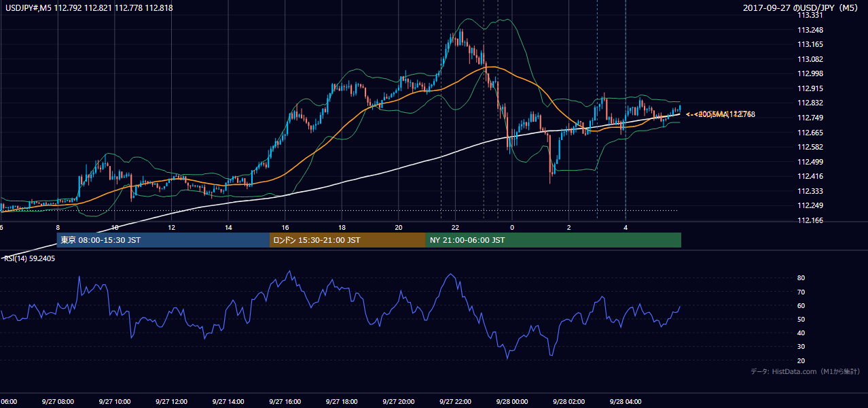
Task: Click the 9/27 12:00 bottom time label
Action: 171,402
